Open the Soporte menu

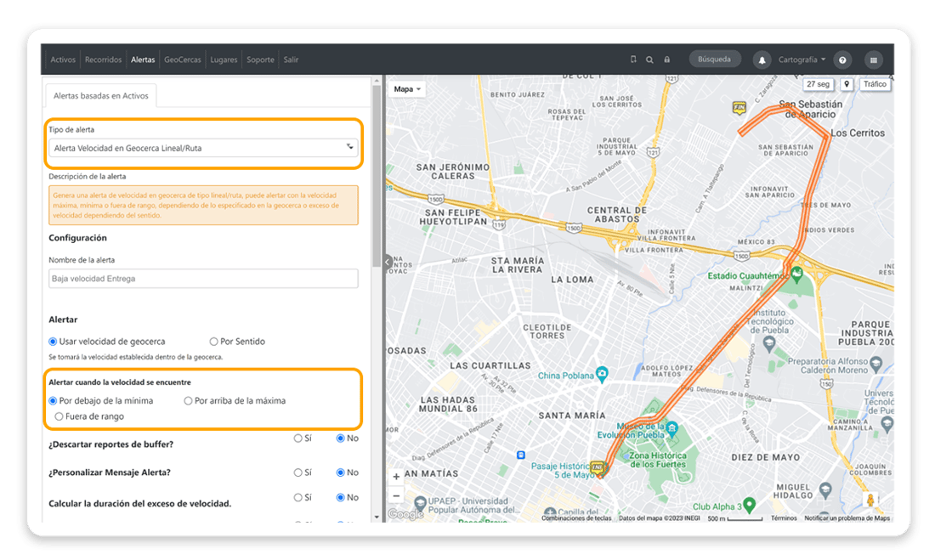pyautogui.click(x=261, y=59)
